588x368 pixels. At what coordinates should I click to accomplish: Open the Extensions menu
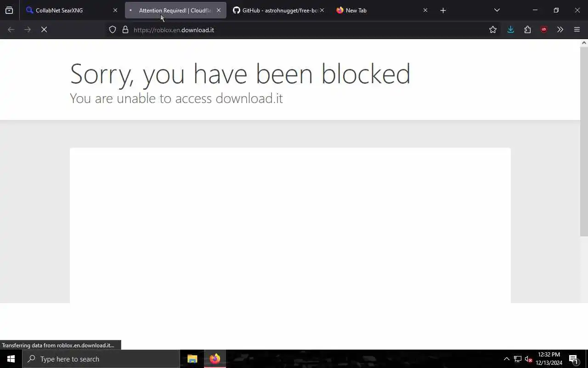coord(527,29)
